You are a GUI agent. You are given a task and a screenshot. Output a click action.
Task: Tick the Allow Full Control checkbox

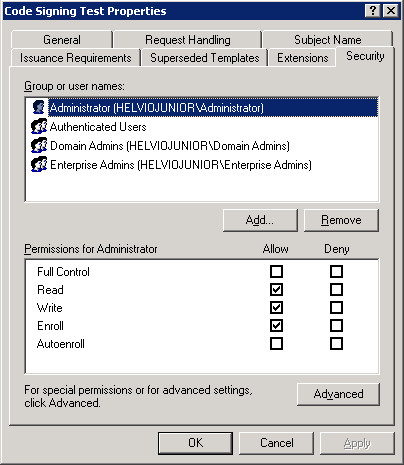pos(276,272)
